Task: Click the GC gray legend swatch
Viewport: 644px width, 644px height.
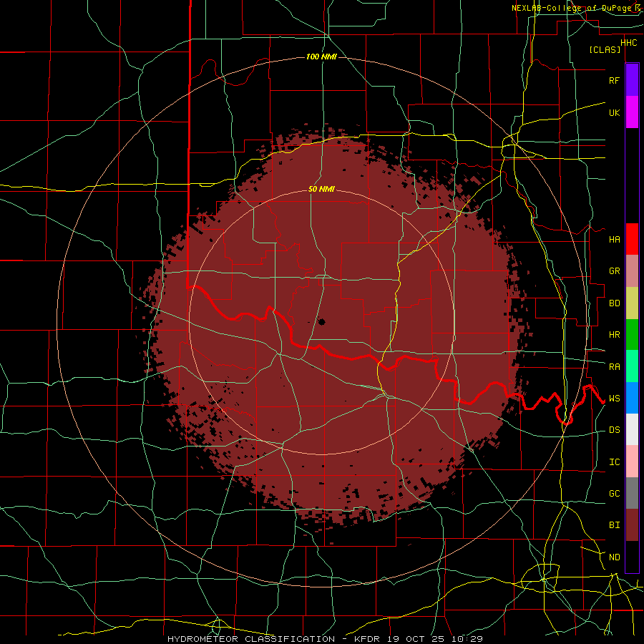Action: (x=632, y=493)
